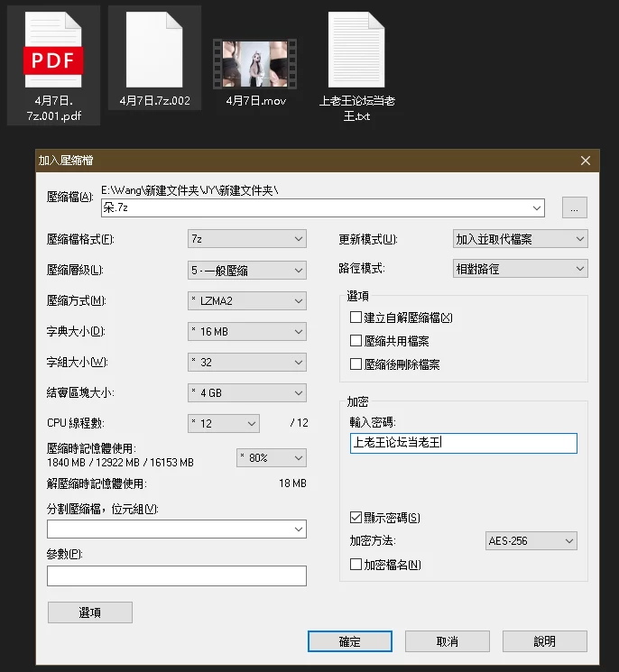The width and height of the screenshot is (619, 672).
Task: Close the 加入壓縮檔 dialog
Action: pos(587,161)
